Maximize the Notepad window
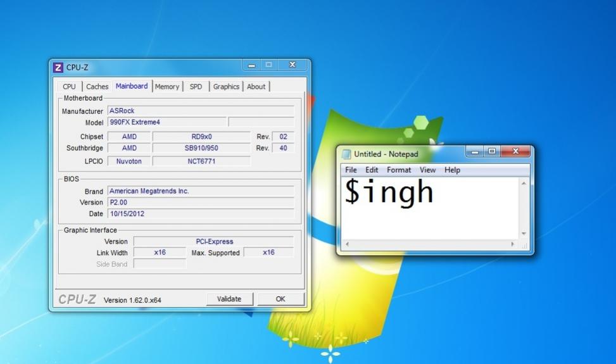Image resolution: width=616 pixels, height=364 pixels. coord(492,151)
